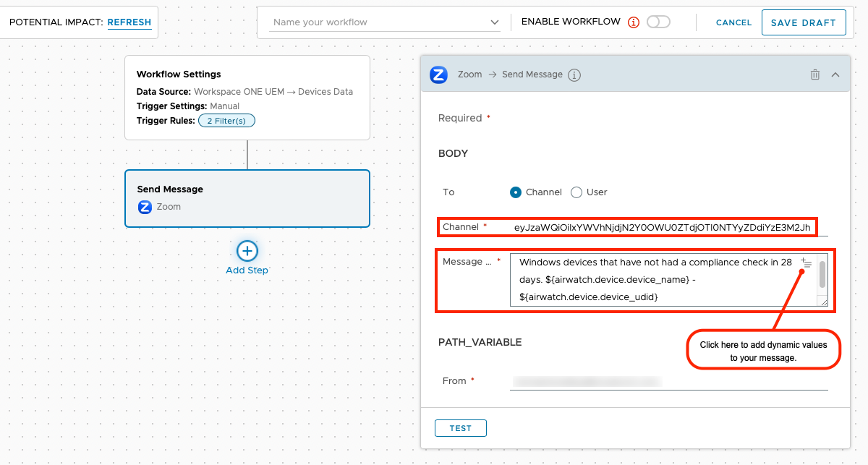Click the info icon beside Send Message title
This screenshot has height=465, width=868.
pyautogui.click(x=574, y=75)
